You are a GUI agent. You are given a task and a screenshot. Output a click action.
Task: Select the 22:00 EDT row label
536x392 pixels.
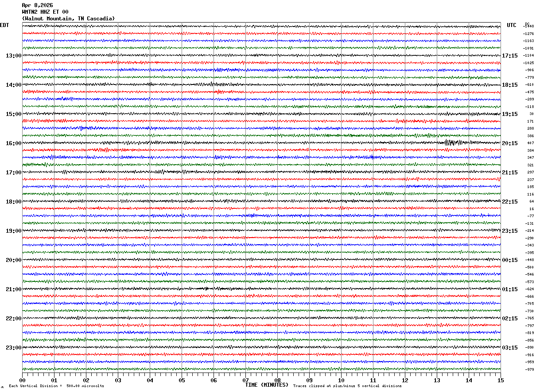tap(13, 319)
